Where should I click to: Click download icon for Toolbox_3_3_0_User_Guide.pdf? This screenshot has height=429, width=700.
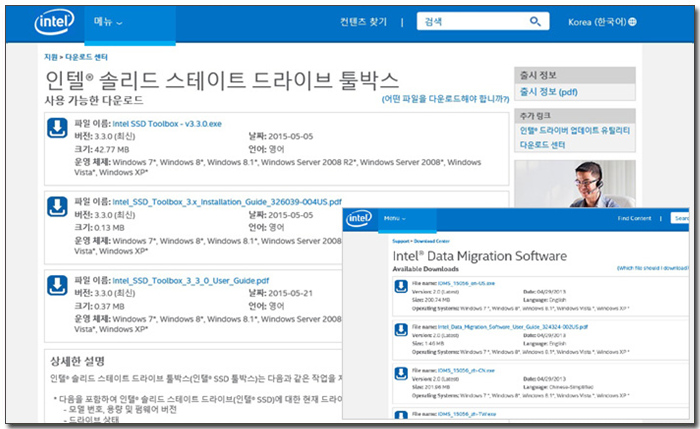click(x=57, y=285)
